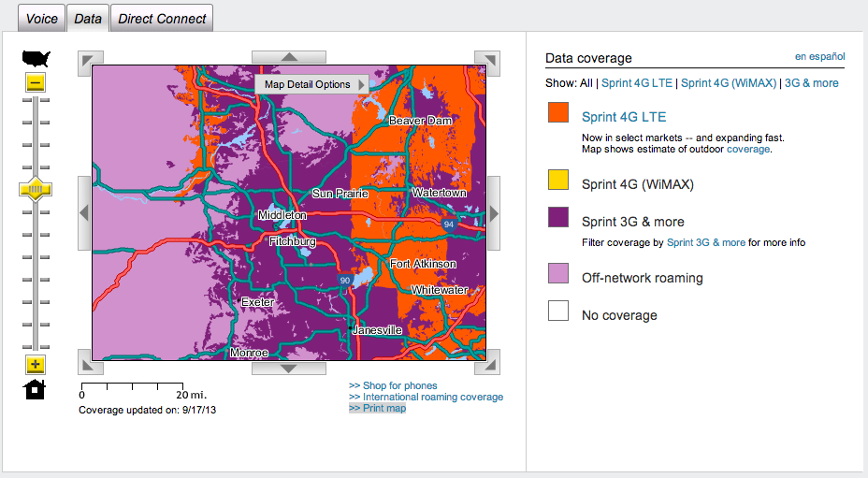The width and height of the screenshot is (868, 478).
Task: Click the Fitchburg label on map
Action: point(292,241)
